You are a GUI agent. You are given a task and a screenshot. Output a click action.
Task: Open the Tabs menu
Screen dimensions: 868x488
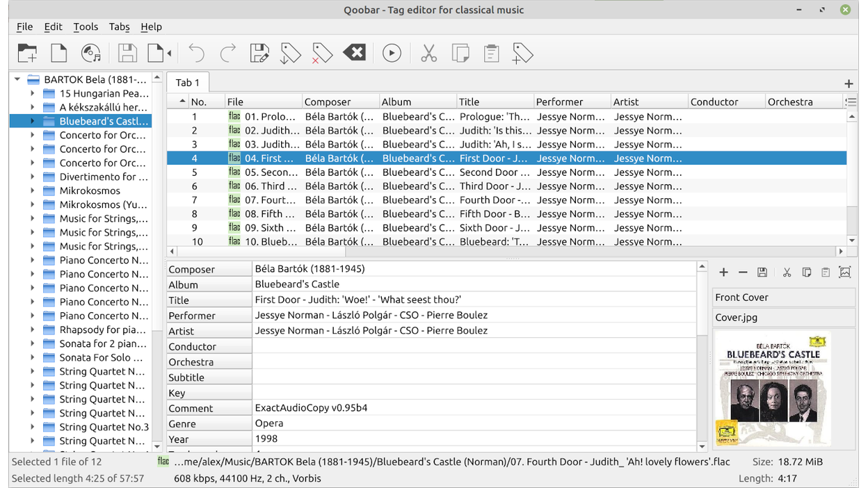[x=119, y=26]
